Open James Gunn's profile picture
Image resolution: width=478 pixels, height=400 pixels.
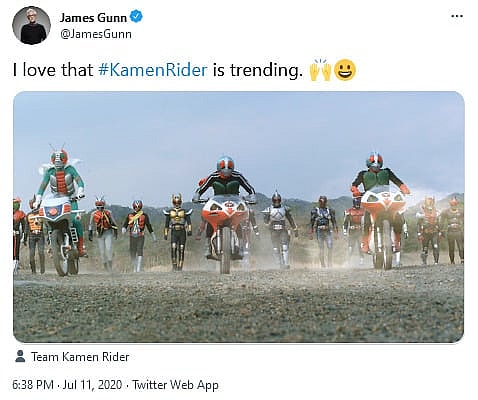pos(31,25)
